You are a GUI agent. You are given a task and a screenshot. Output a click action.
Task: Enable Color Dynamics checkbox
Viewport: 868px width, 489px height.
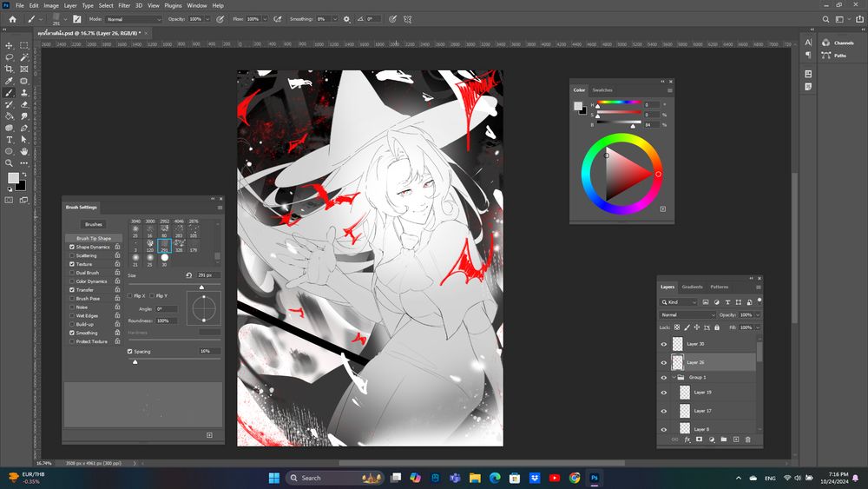(72, 281)
